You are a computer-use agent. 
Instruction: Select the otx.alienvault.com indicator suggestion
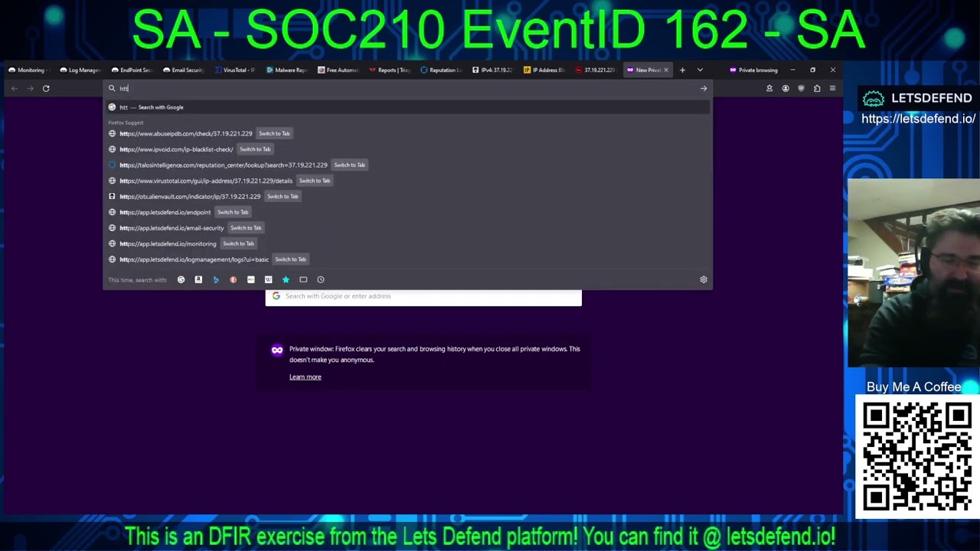407,196
